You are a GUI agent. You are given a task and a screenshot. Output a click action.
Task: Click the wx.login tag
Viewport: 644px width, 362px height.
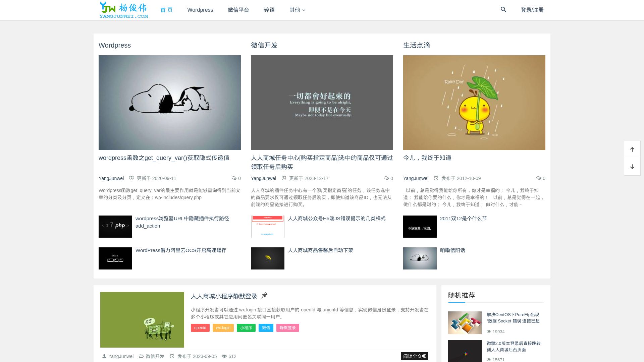pyautogui.click(x=223, y=328)
